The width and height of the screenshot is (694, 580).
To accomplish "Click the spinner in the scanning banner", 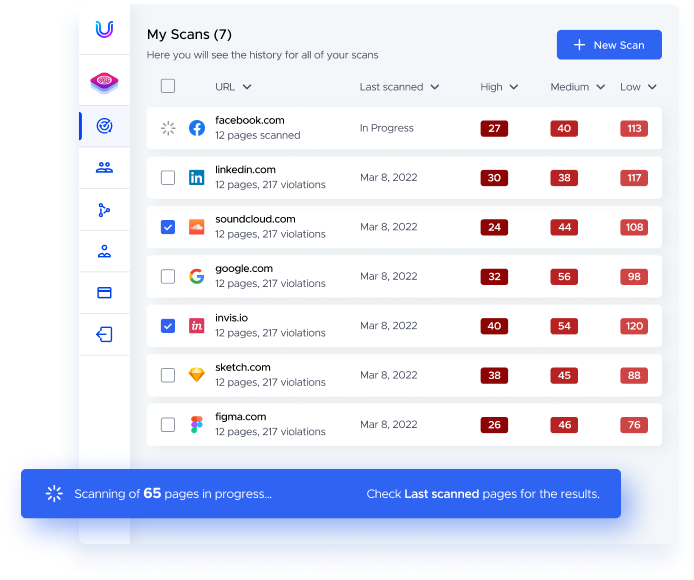I will [54, 494].
